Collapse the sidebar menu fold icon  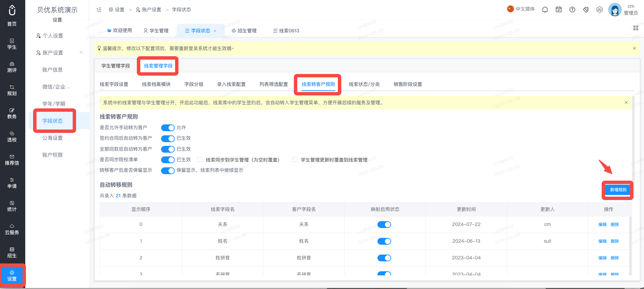tap(99, 10)
